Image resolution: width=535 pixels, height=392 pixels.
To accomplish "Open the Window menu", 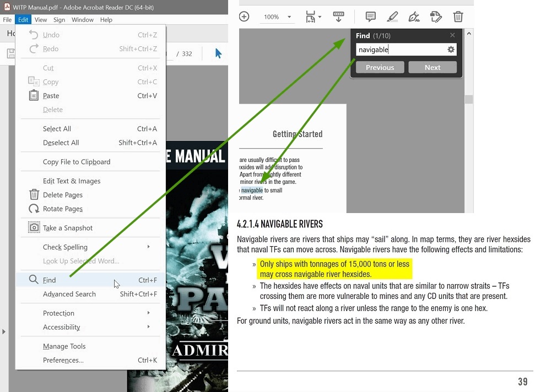I will click(x=83, y=20).
